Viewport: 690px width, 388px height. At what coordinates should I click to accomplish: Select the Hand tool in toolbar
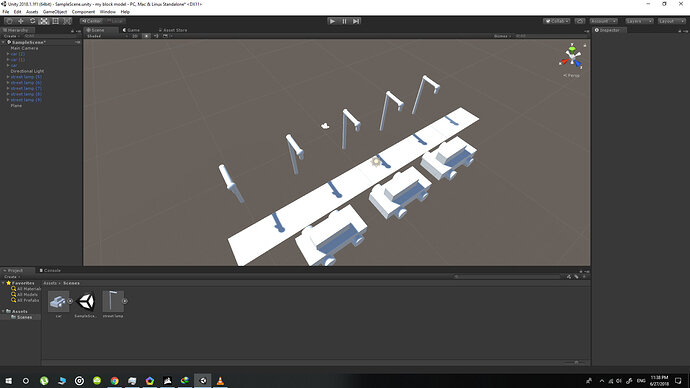(9, 21)
